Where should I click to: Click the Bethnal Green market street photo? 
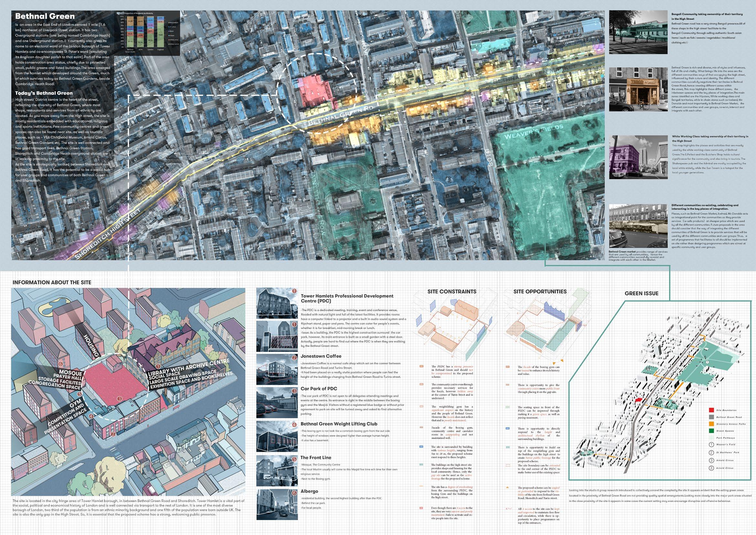point(638,226)
